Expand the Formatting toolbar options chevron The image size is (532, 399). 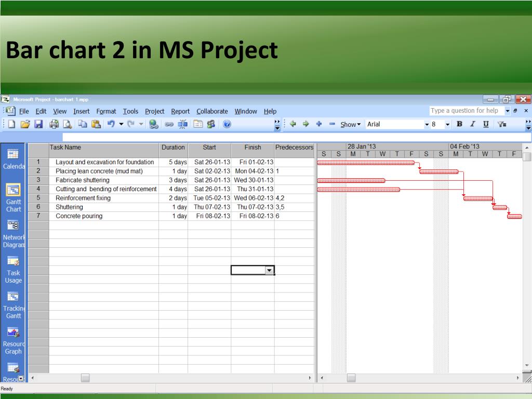[x=528, y=125]
